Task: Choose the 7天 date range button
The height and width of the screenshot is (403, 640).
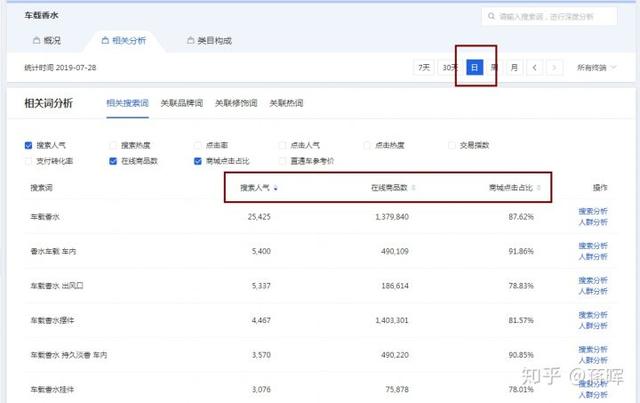Action: pyautogui.click(x=424, y=67)
